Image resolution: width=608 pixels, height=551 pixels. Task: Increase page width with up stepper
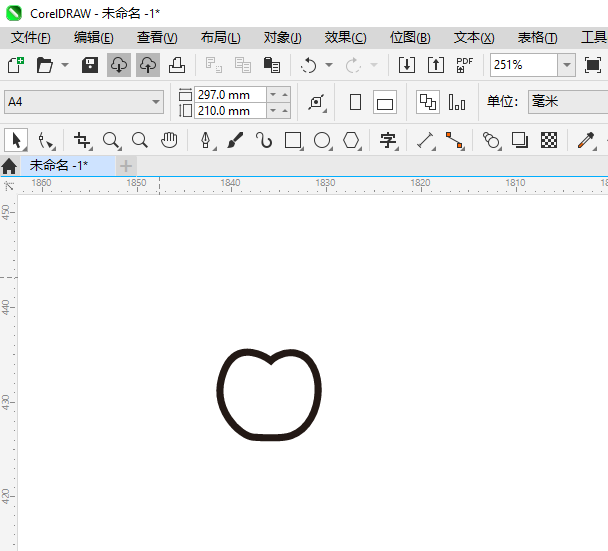pos(285,95)
